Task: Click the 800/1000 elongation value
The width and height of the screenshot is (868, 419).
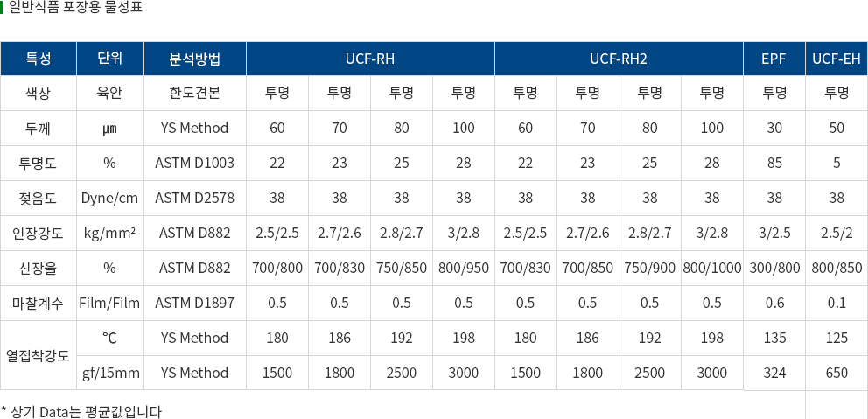Action: coord(712,269)
